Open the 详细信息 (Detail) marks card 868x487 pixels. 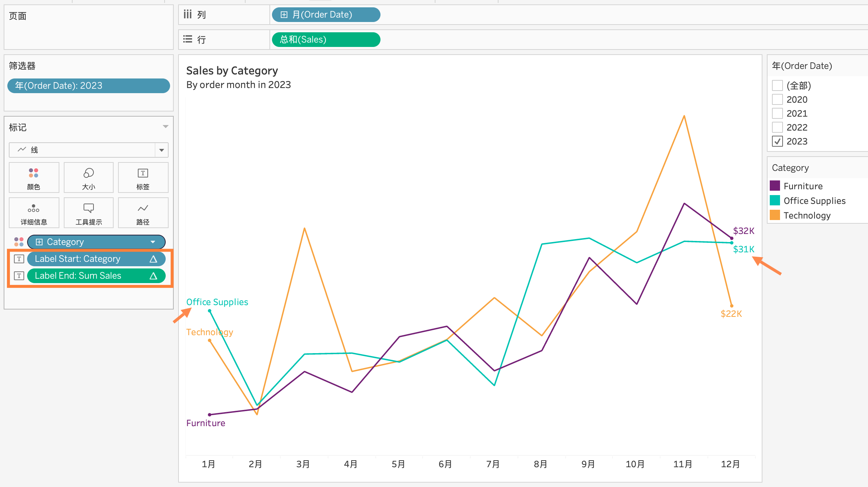[34, 213]
